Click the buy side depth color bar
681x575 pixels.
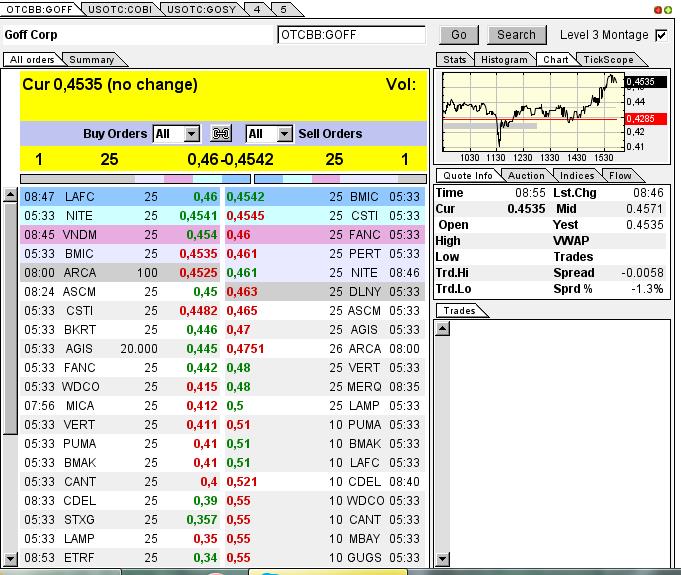[x=136, y=179]
